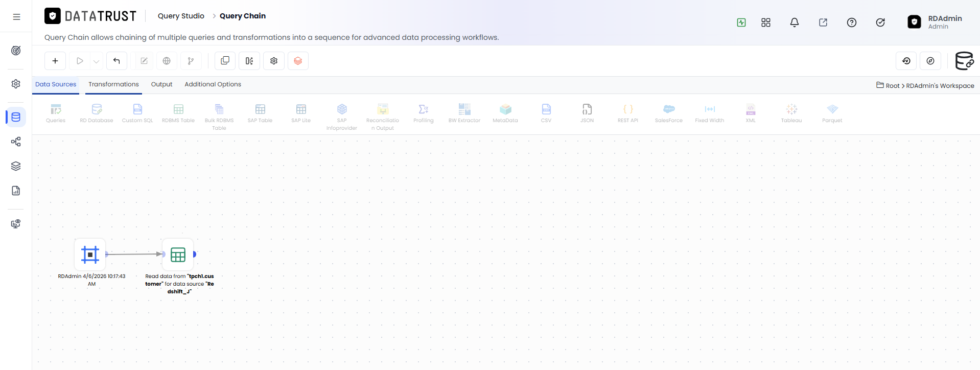Image resolution: width=980 pixels, height=370 pixels.
Task: Select the RDBMS Table data source
Action: click(x=178, y=113)
